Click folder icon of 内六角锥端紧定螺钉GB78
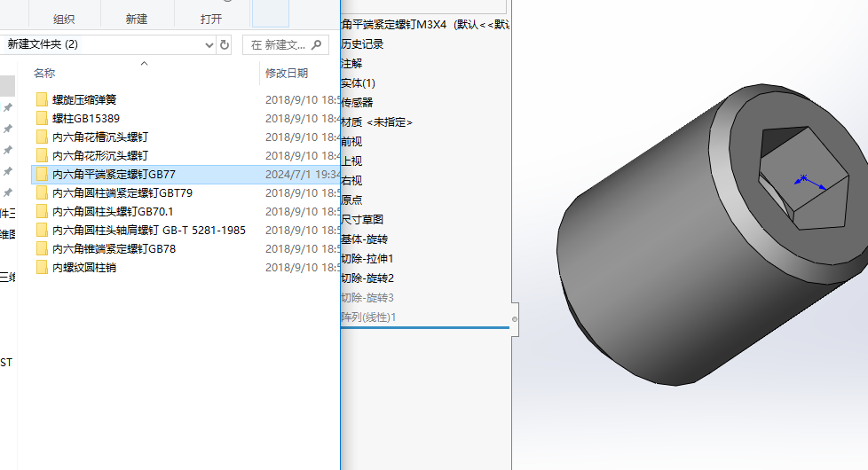This screenshot has width=868, height=470. (x=42, y=249)
